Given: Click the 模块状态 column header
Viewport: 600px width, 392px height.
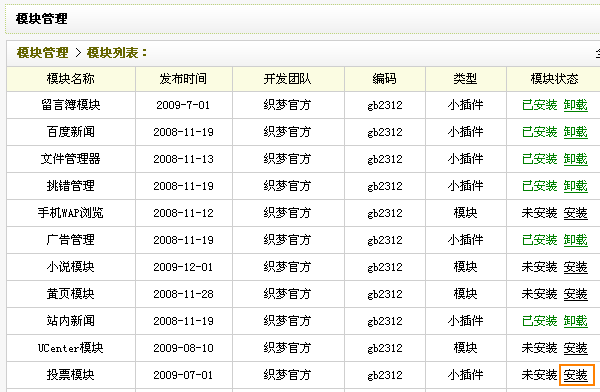Looking at the screenshot, I should pos(554,79).
